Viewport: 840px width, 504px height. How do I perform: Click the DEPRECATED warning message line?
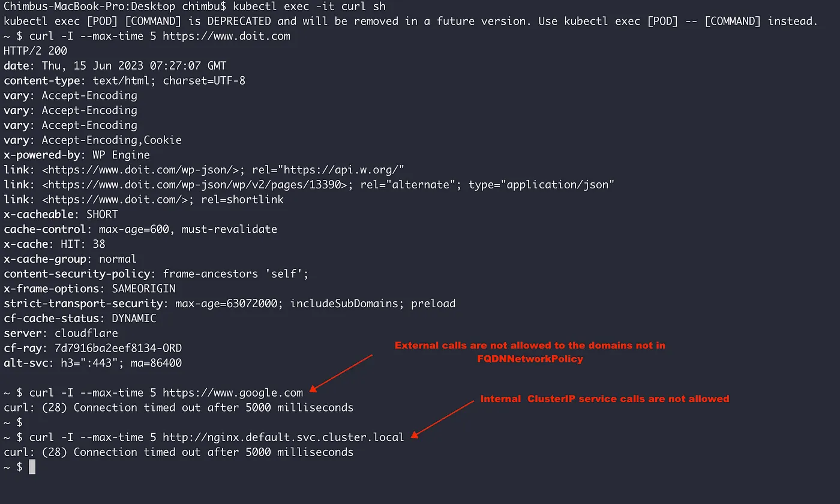pos(410,22)
